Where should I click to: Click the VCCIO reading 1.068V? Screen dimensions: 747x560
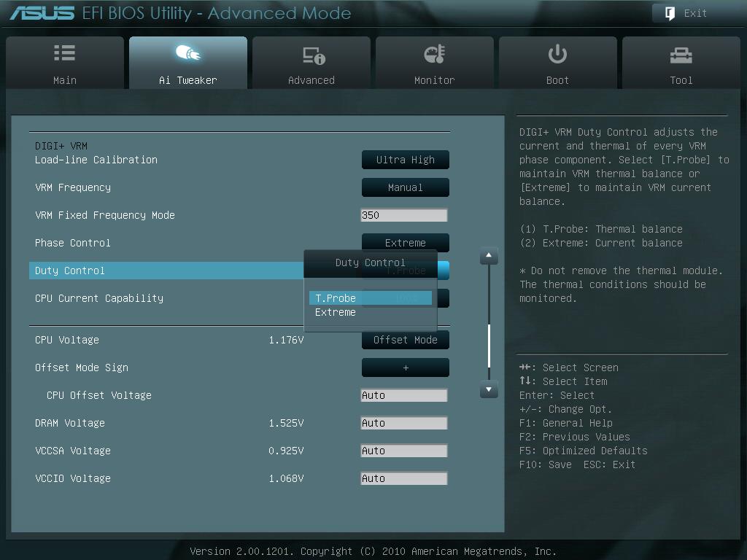[x=286, y=478]
